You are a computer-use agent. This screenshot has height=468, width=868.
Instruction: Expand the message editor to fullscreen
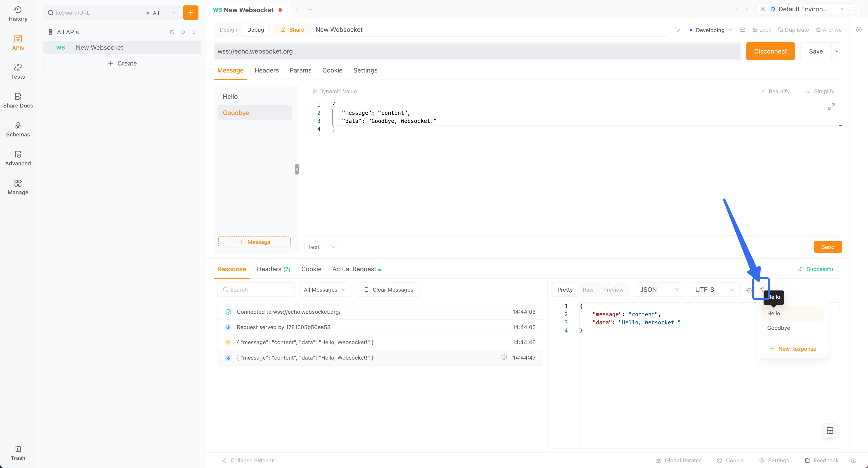(x=831, y=107)
